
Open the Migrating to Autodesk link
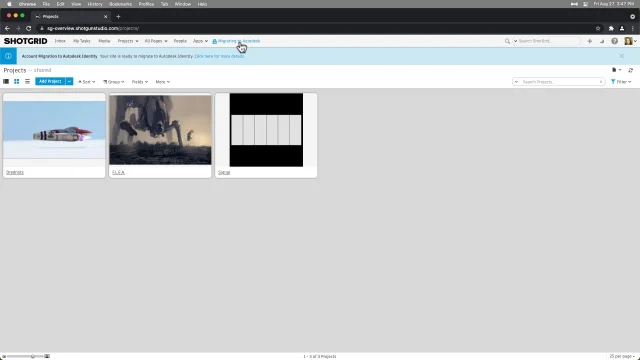click(236, 41)
